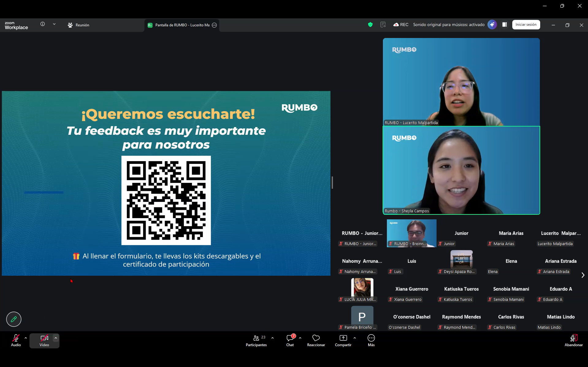Expand chat options arrow

pyautogui.click(x=300, y=338)
